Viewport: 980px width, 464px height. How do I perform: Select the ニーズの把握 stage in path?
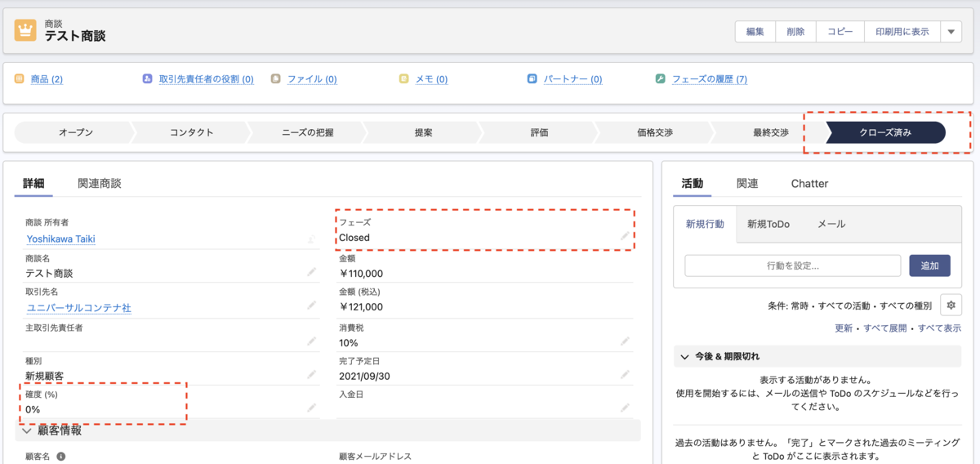point(308,132)
